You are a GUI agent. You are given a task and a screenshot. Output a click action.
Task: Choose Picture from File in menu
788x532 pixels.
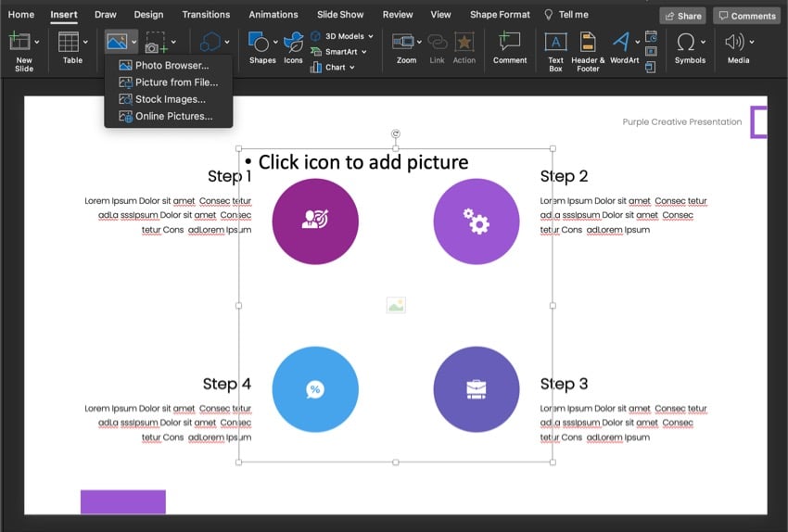pyautogui.click(x=176, y=82)
